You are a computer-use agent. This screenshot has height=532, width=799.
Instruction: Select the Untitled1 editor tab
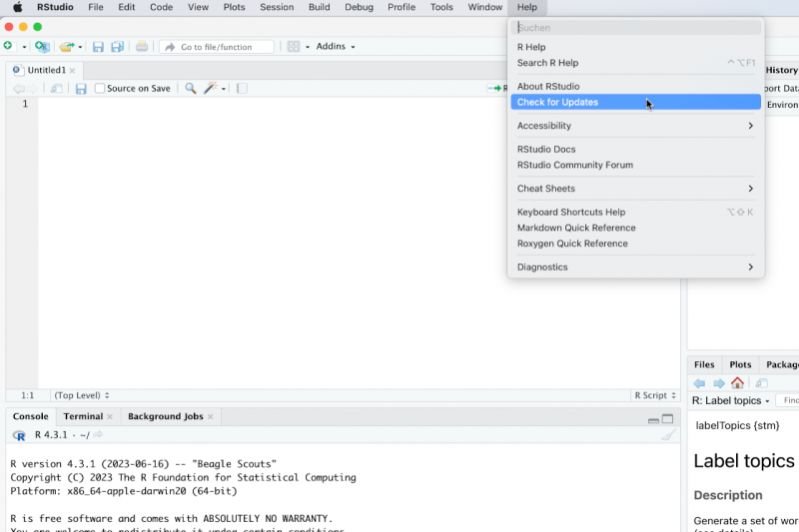click(46, 70)
